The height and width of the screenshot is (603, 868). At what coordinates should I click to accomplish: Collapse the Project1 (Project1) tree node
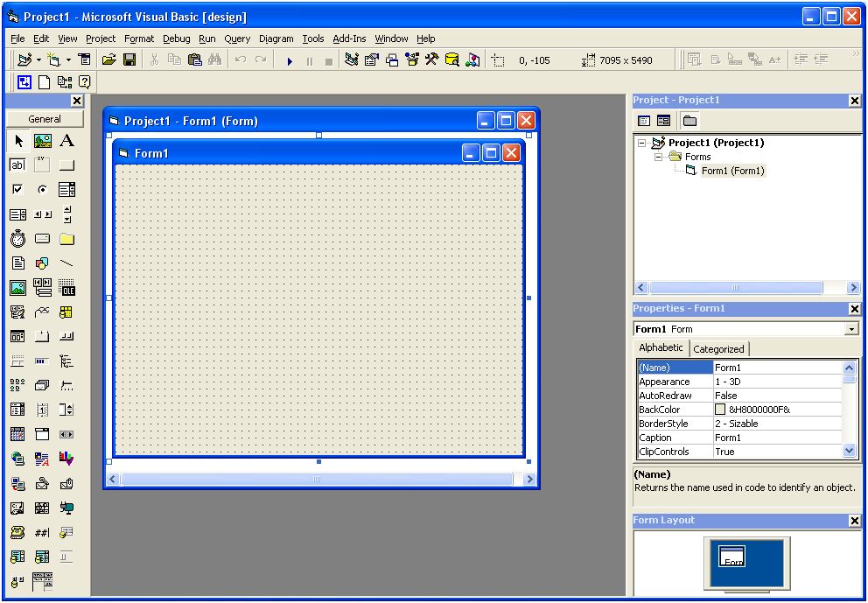tap(641, 143)
